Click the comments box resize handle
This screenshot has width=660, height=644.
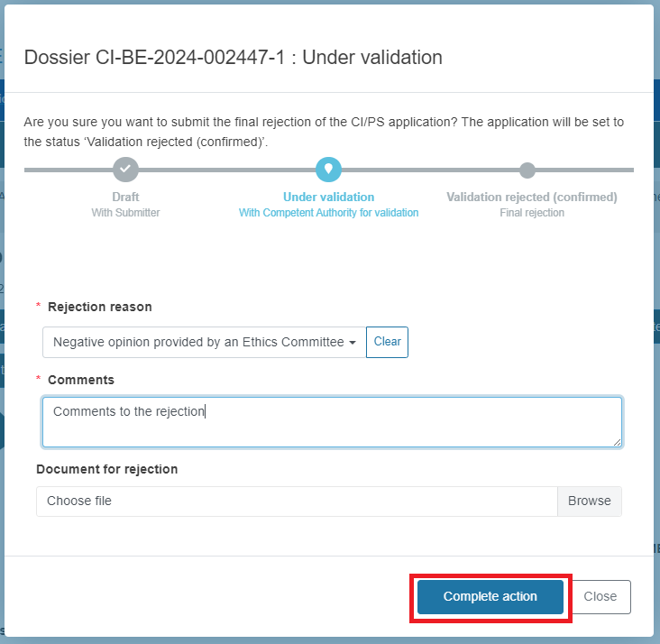[x=617, y=442]
